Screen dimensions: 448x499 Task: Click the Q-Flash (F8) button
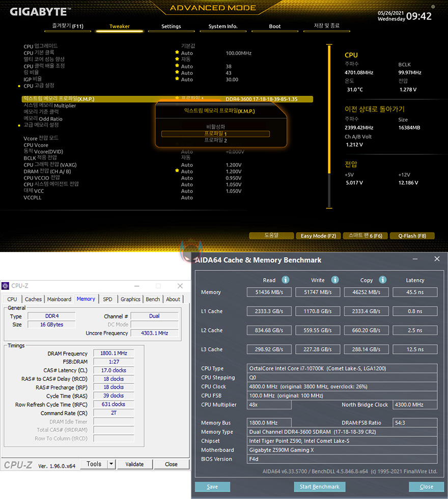(412, 235)
